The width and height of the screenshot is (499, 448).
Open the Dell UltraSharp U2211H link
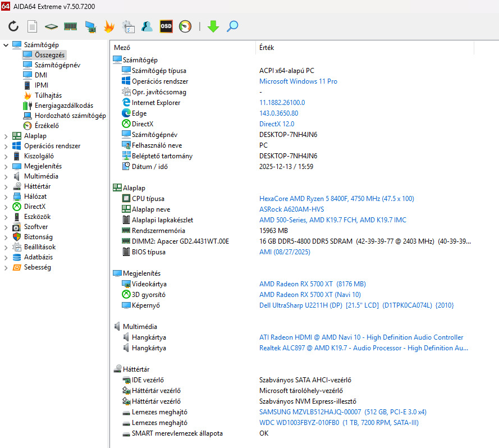point(356,305)
